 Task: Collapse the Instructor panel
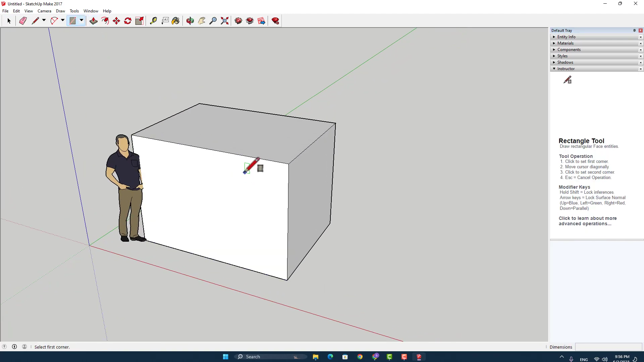(566, 69)
